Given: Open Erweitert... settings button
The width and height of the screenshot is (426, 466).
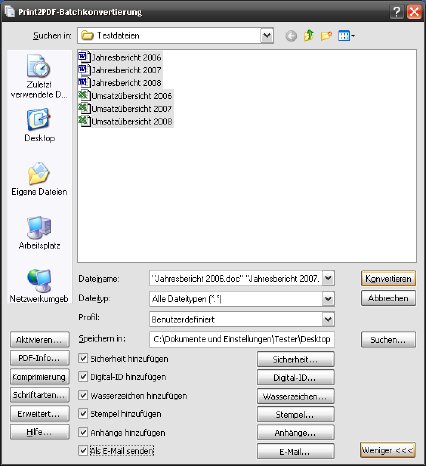Looking at the screenshot, I should point(40,414).
